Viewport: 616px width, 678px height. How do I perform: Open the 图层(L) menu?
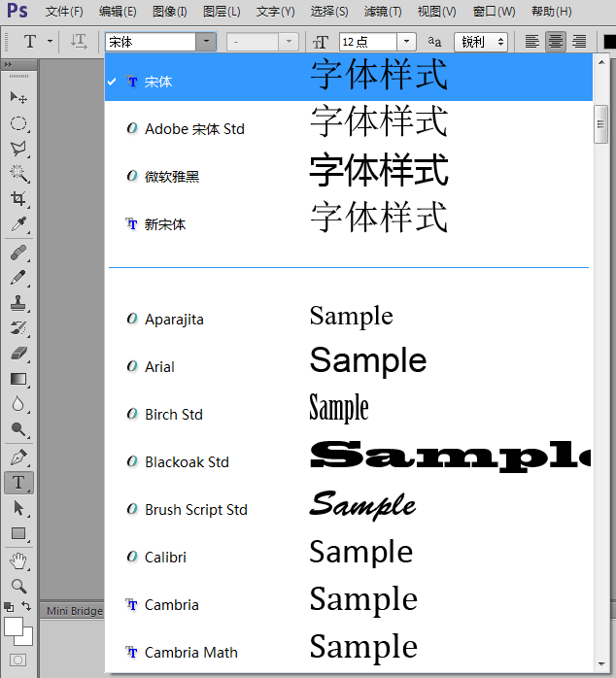point(222,12)
